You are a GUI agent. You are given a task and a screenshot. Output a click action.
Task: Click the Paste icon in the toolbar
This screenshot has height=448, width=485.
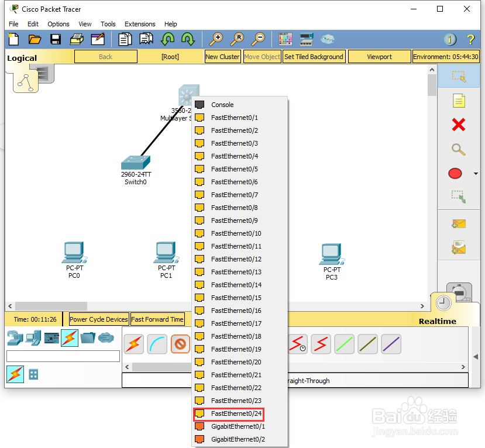(x=146, y=39)
